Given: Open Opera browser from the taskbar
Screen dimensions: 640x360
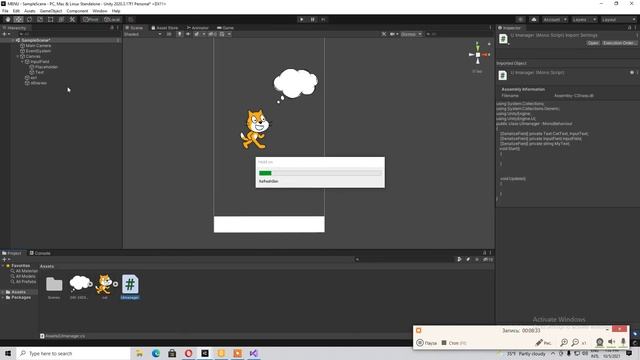Looking at the screenshot, I should point(188,353).
